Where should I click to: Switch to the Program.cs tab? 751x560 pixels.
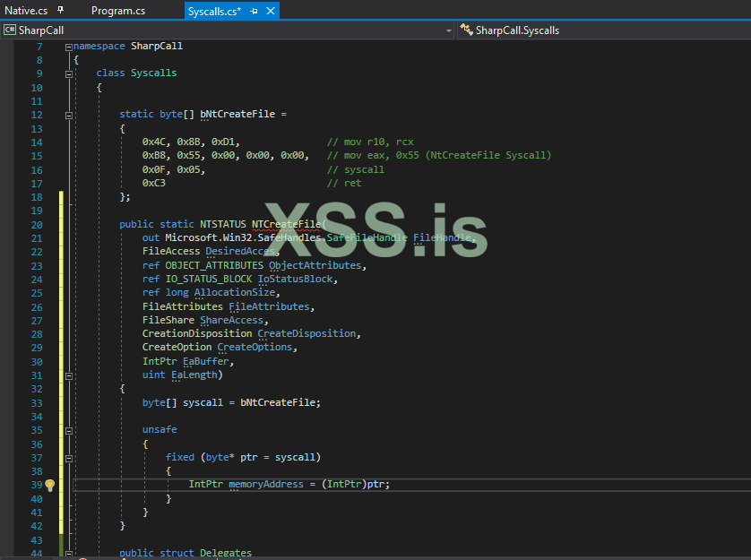pos(117,11)
